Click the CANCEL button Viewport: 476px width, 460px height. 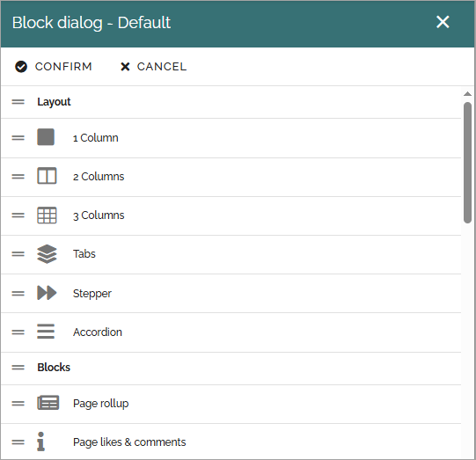[x=153, y=67]
